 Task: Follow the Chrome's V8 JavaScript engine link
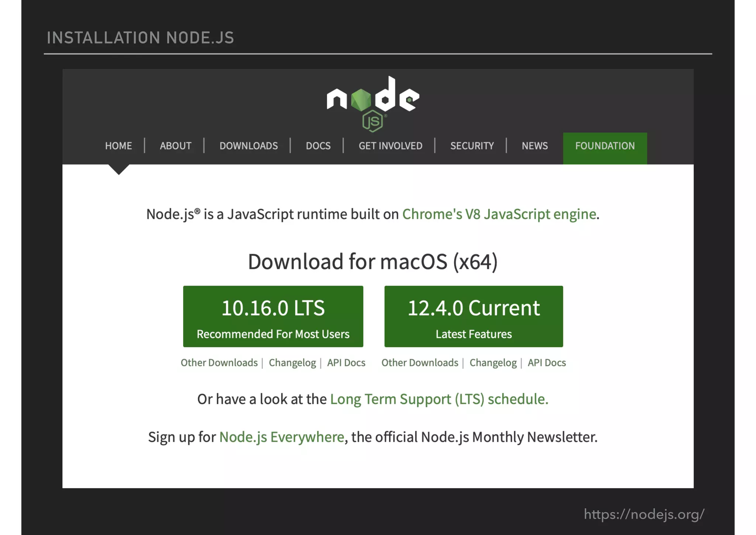pos(499,214)
